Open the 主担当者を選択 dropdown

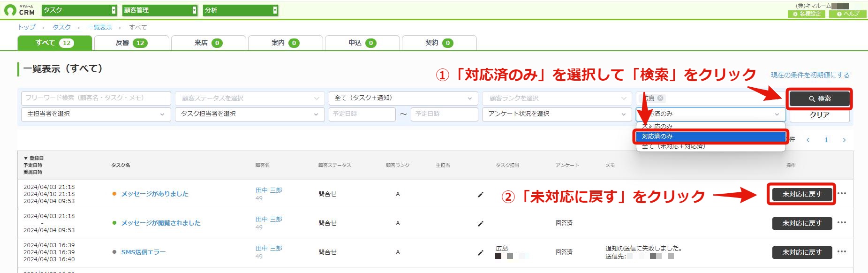96,114
